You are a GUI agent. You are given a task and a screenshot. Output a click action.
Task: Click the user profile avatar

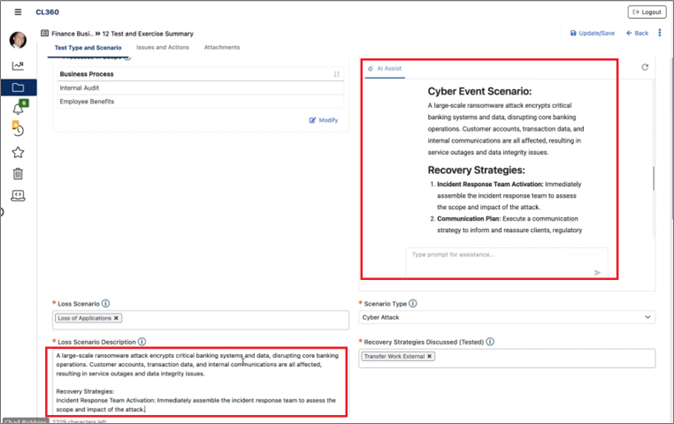[18, 41]
